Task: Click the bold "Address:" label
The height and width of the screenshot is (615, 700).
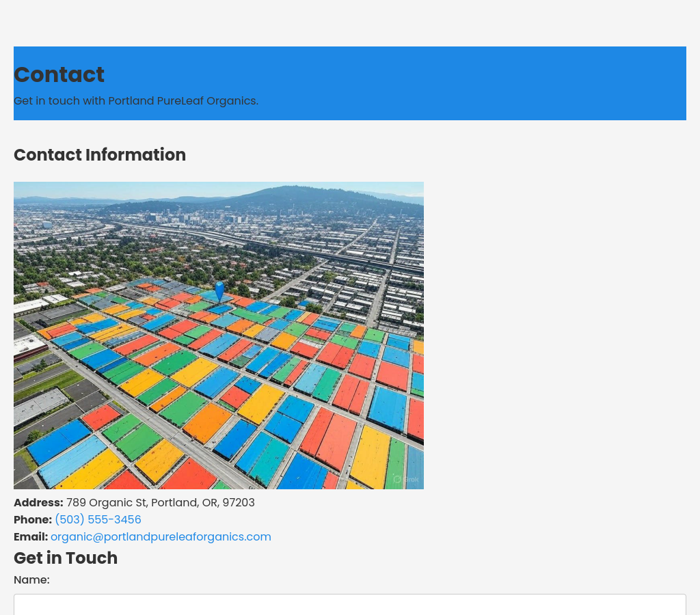Action: pos(38,503)
